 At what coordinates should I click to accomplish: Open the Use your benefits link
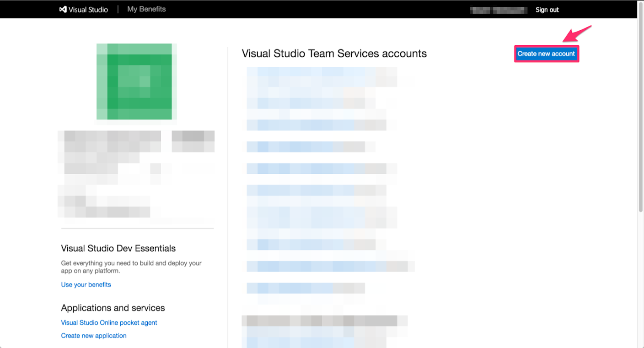(x=86, y=284)
